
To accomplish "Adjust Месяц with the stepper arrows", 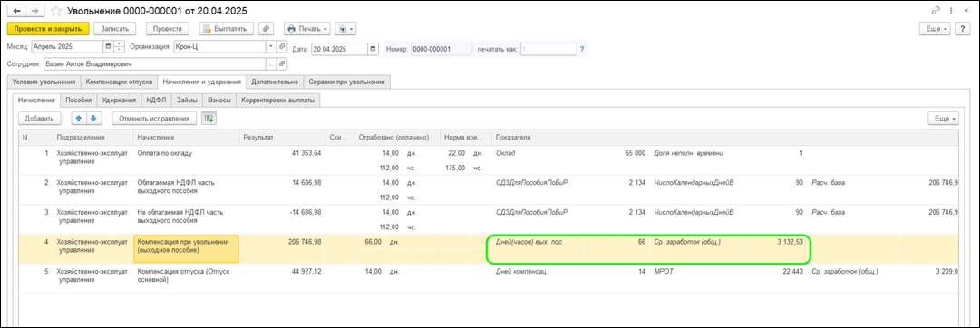I will (120, 47).
